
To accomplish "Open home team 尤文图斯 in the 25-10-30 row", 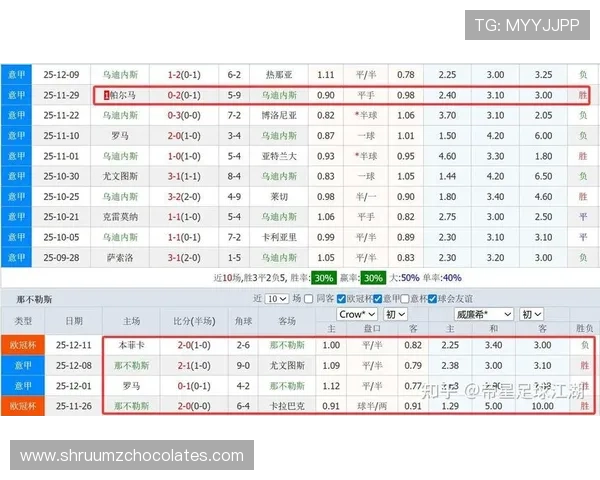I will point(120,176).
